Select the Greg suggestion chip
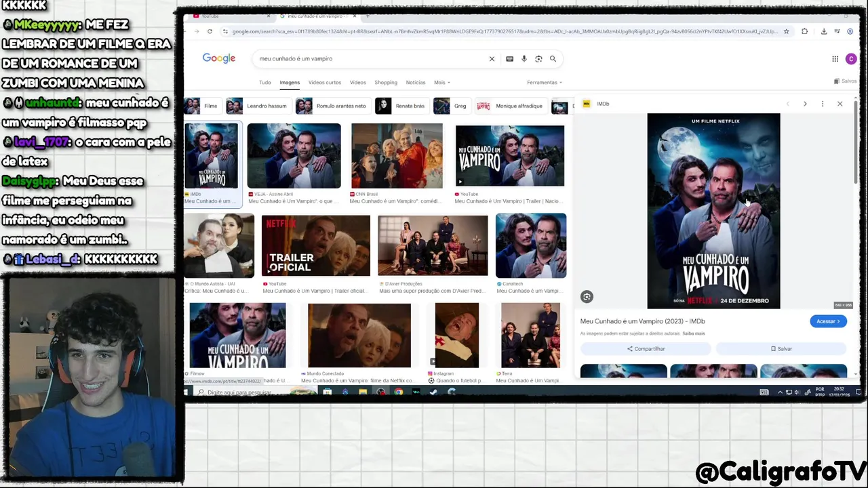 451,106
